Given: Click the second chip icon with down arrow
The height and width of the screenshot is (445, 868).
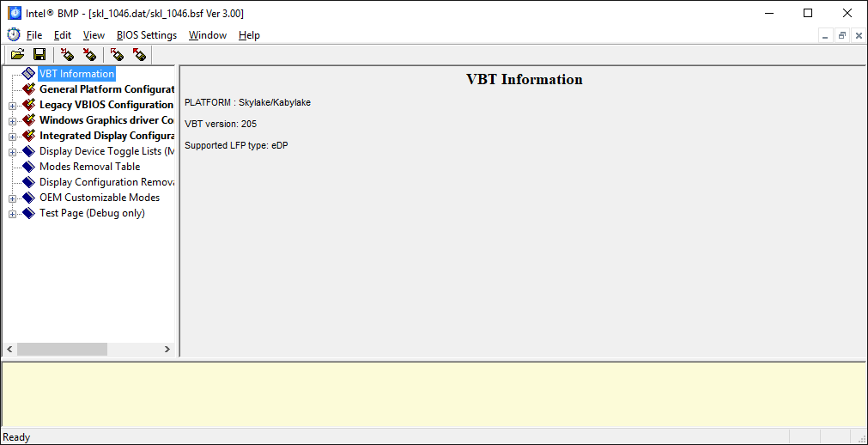Looking at the screenshot, I should click(x=89, y=54).
